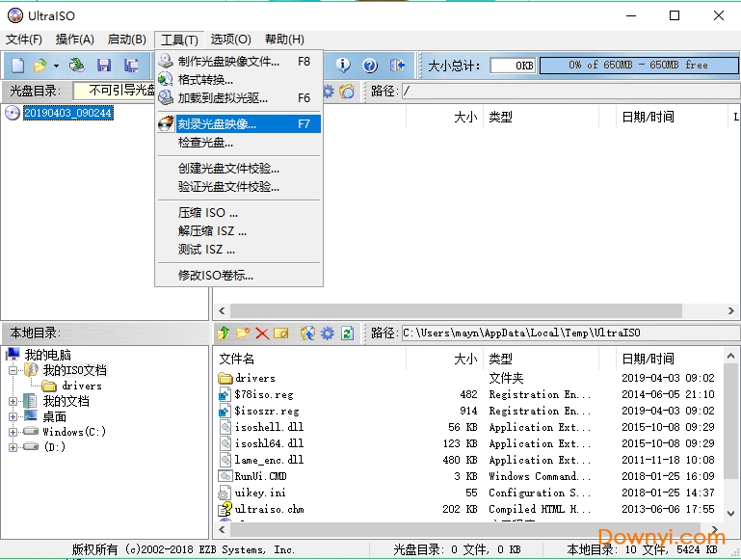Choose 检查光盘... menu entry

(x=239, y=143)
